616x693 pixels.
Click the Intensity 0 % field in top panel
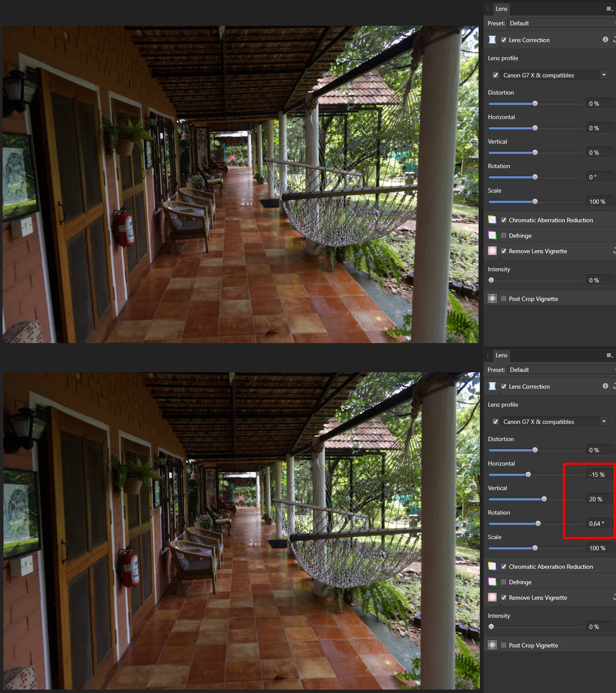[600, 280]
